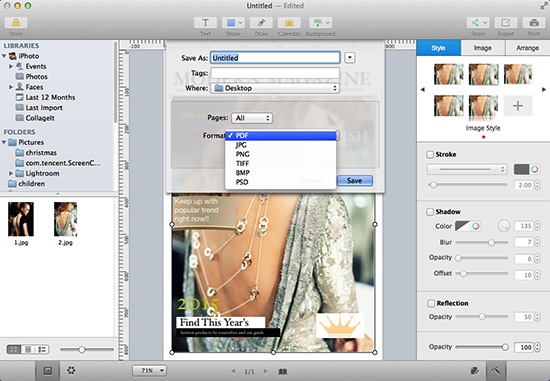This screenshot has width=550, height=381.
Task: Choose PDF format option
Action: coord(281,135)
